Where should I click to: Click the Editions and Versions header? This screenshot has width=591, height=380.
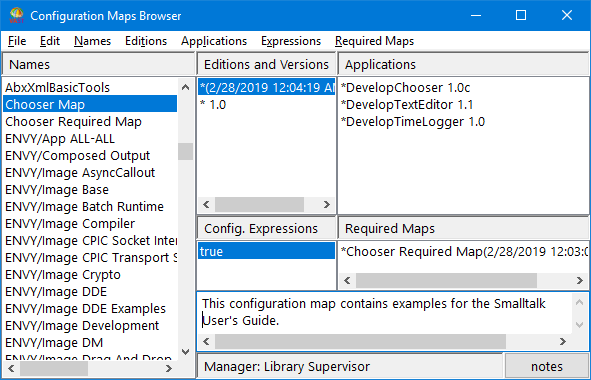(266, 64)
